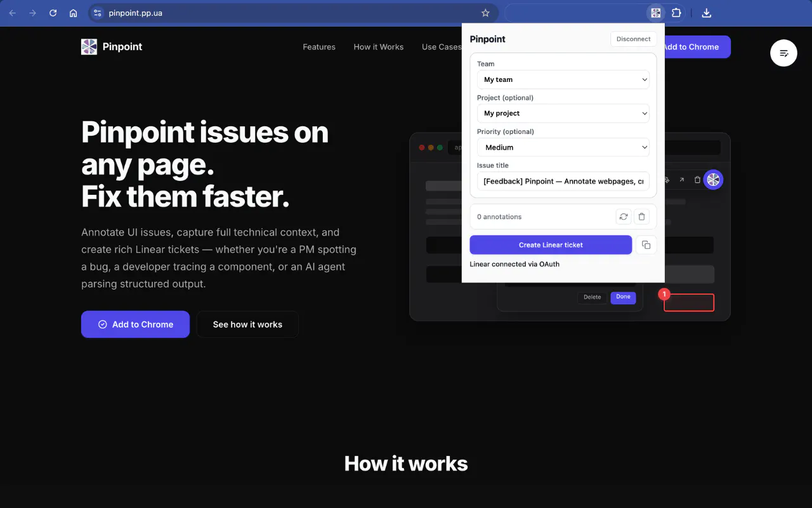Click the hero Add to Chrome button
This screenshot has width=812, height=508.
point(135,324)
